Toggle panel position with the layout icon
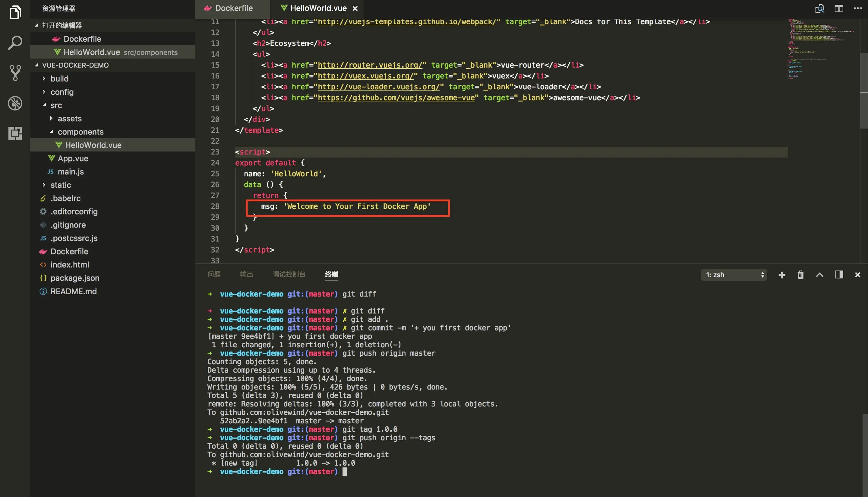Viewport: 868px width, 497px height. [839, 274]
